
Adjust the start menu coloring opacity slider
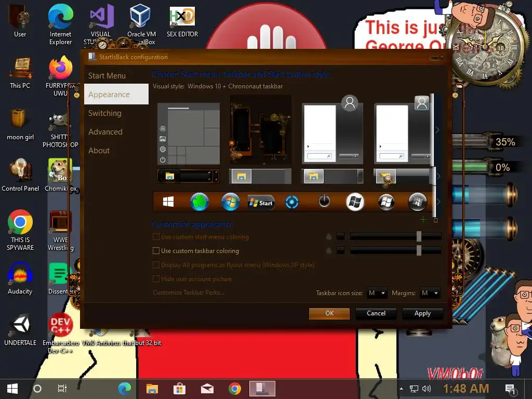tap(395, 236)
